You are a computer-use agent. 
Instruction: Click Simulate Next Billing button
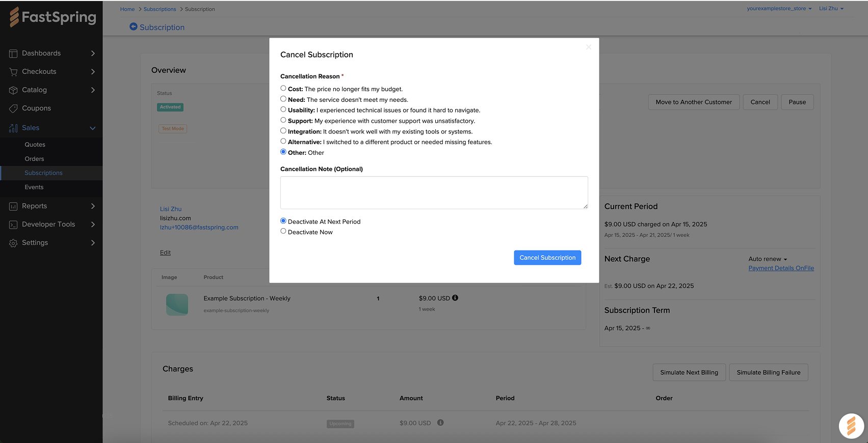[689, 373]
